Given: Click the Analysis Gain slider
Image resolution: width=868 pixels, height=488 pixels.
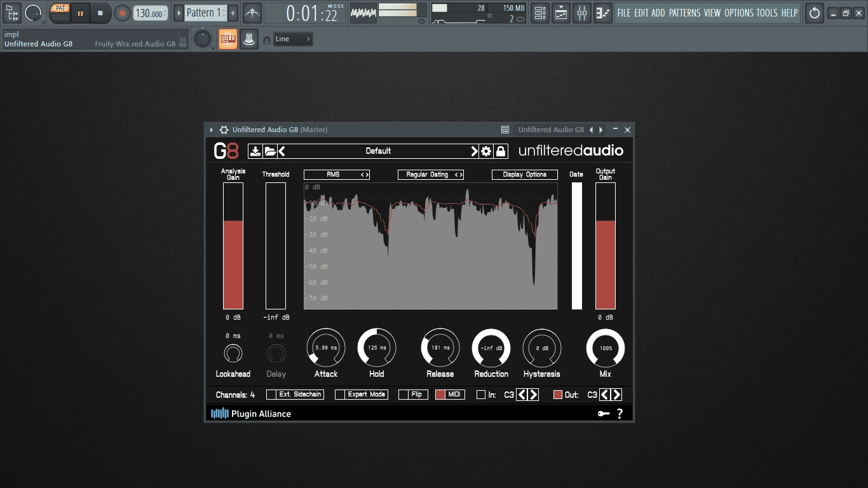Looking at the screenshot, I should coord(233,246).
